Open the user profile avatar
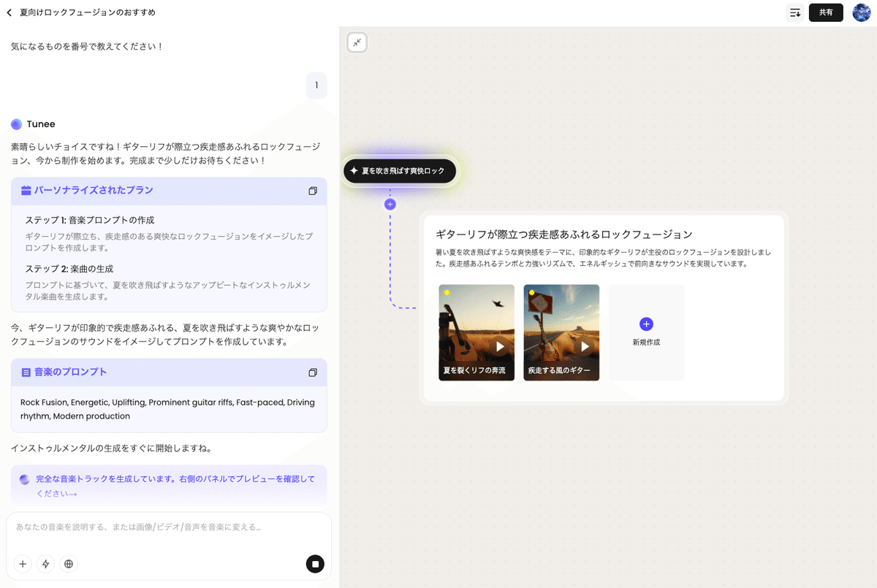The height and width of the screenshot is (588, 877). coord(861,12)
